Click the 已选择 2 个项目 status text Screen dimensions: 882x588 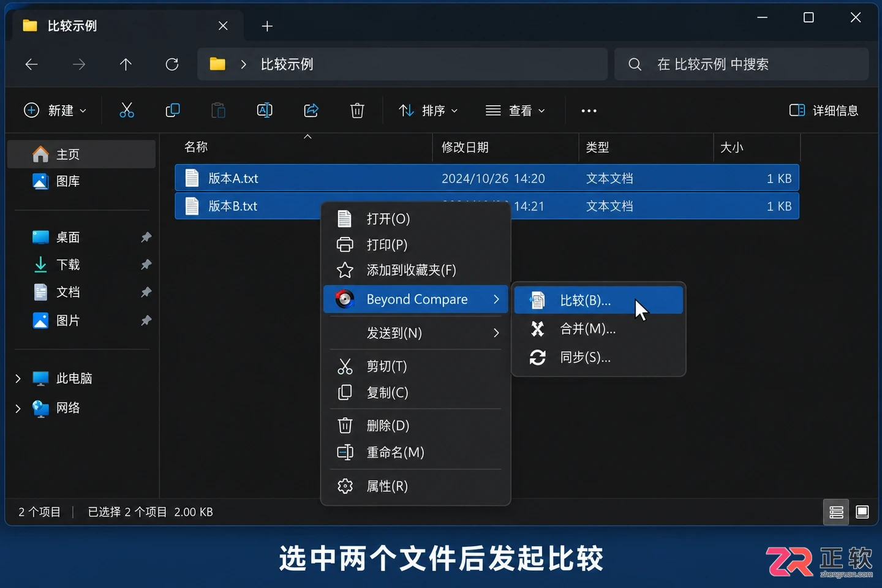click(x=127, y=512)
